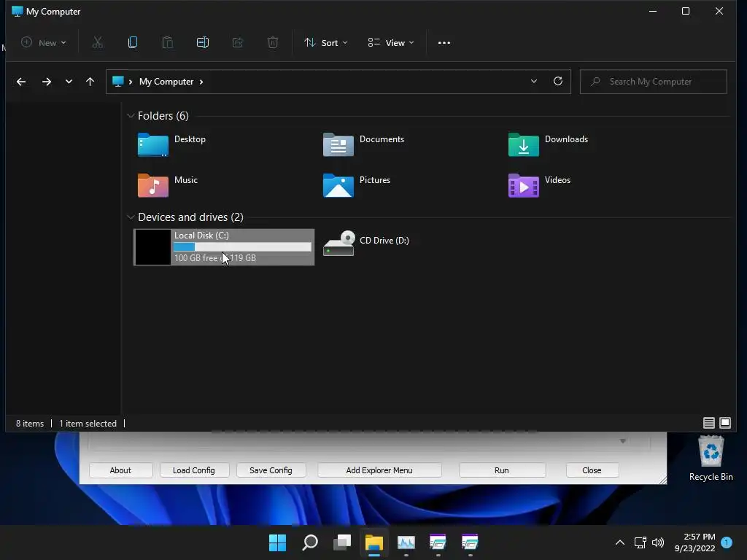Click Save Config button

point(271,470)
